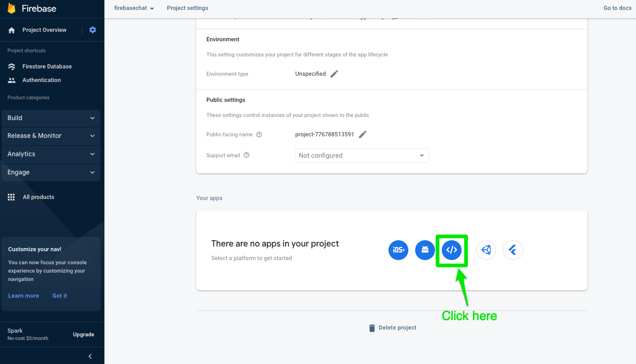Click 'Customize your nav!' heading
The width and height of the screenshot is (636, 364).
click(34, 250)
